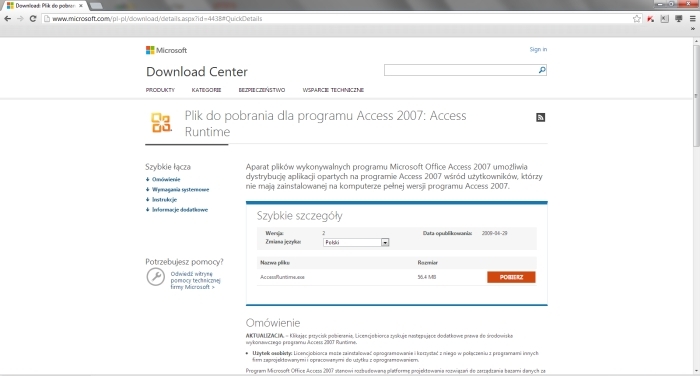Viewport: 700px width, 376px height.
Task: Click the browser back arrow
Action: coord(7,19)
